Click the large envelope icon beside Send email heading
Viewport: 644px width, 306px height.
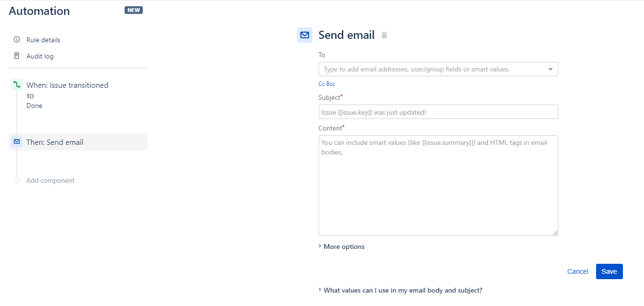305,35
